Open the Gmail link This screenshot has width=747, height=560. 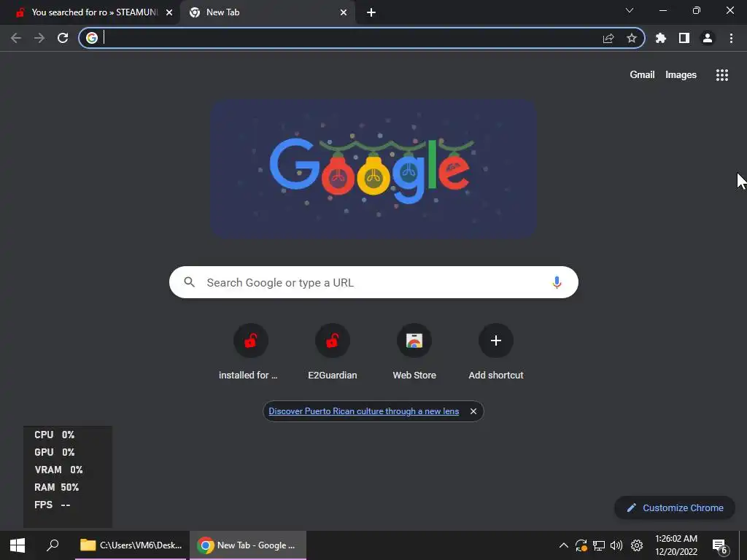(642, 75)
